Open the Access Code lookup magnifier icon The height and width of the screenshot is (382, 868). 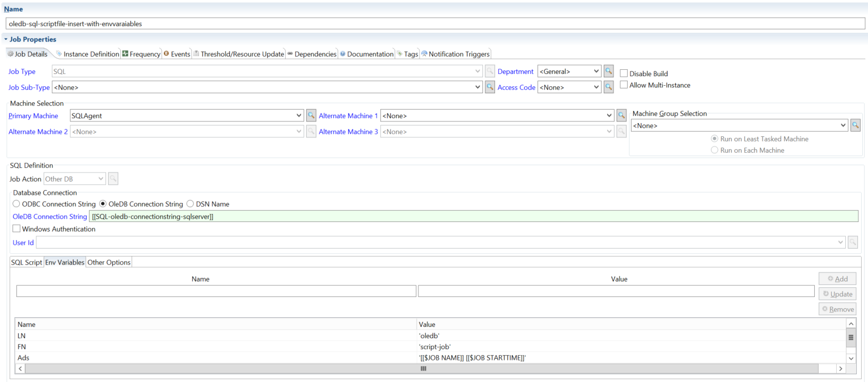pyautogui.click(x=608, y=87)
